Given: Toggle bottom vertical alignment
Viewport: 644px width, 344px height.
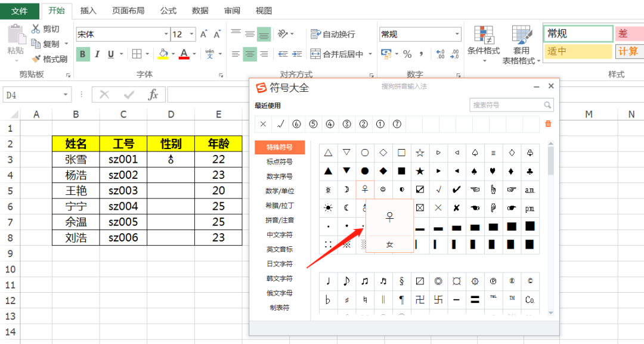Looking at the screenshot, I should click(x=264, y=34).
